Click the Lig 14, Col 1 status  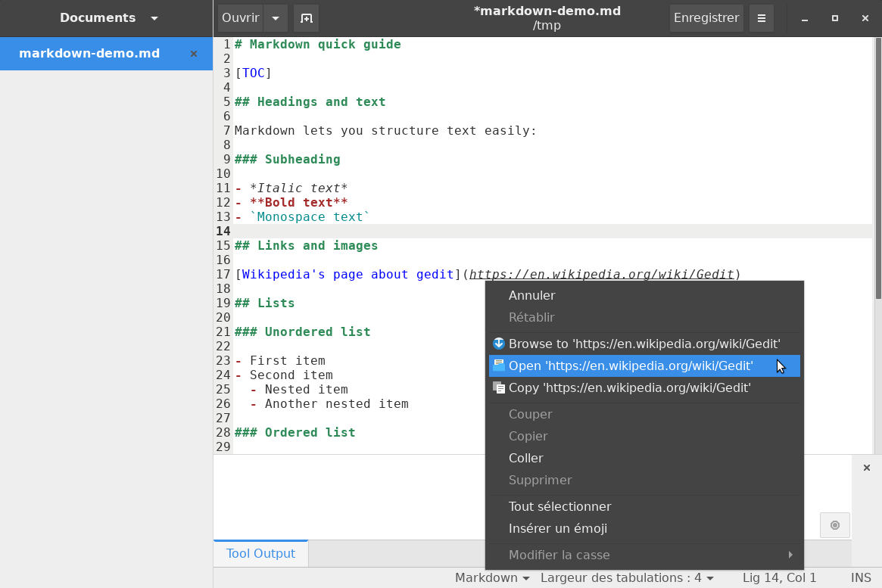[779, 578]
